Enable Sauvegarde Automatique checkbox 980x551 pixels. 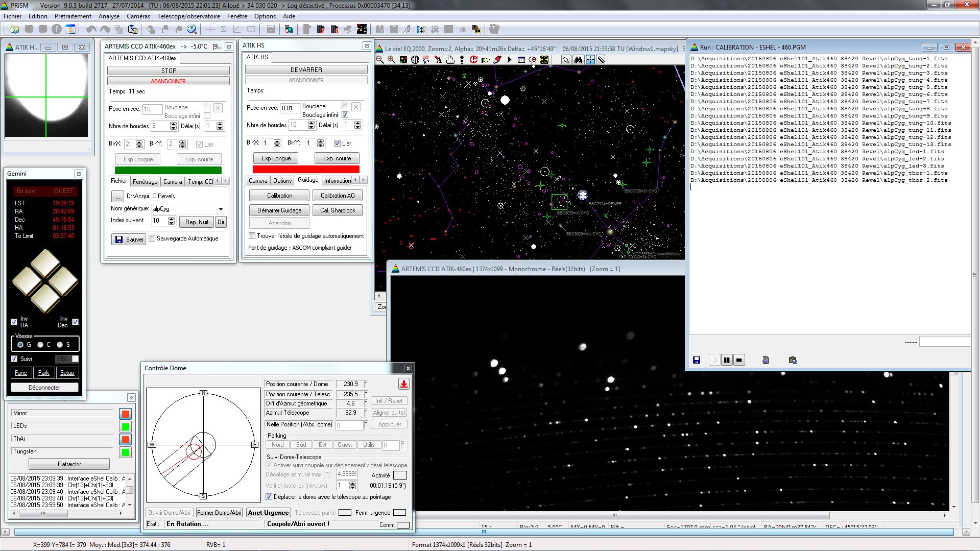click(152, 238)
